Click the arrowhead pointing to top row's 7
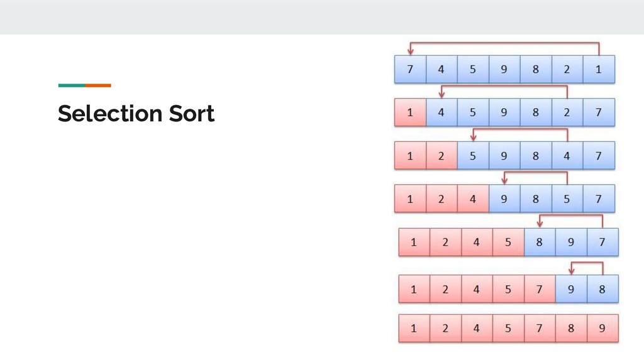Image resolution: width=644 pixels, height=362 pixels. coord(410,52)
